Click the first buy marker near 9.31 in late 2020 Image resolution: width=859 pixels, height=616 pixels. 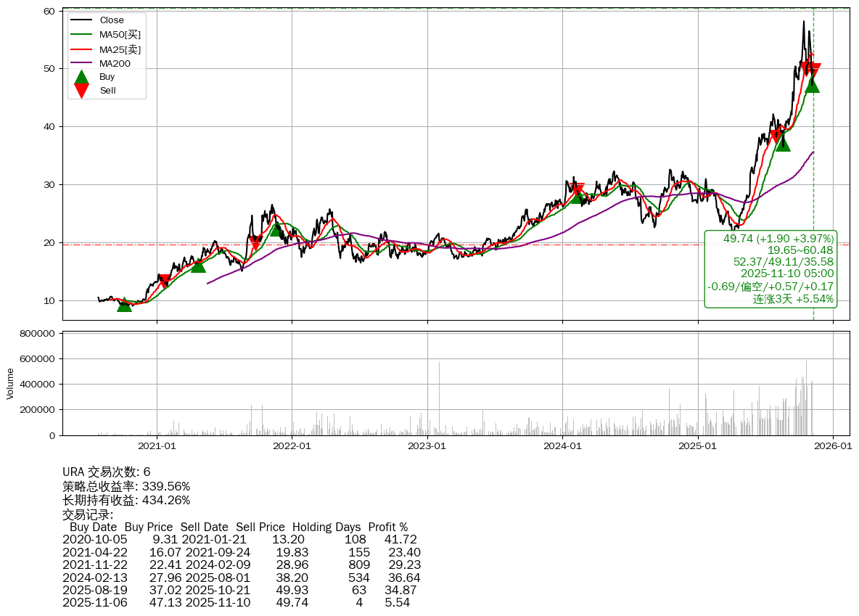tap(125, 305)
